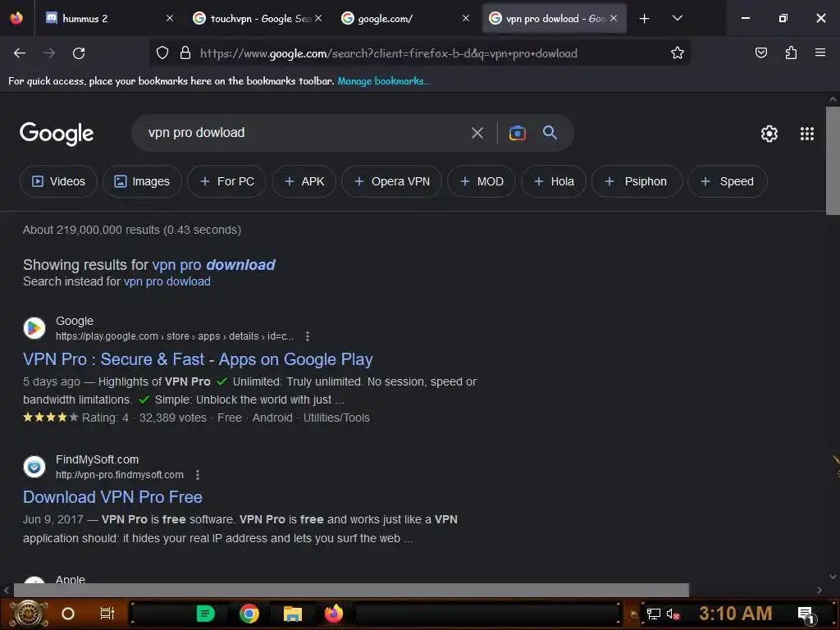The width and height of the screenshot is (840, 630).
Task: Open Download VPN Pro Free result
Action: pos(112,497)
